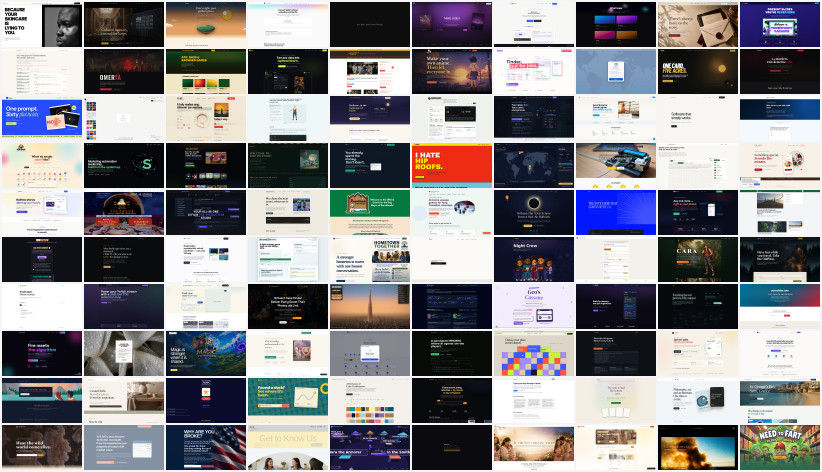Click the pastel emoji icons grid thumbnail
822x472 pixels.
click(42, 165)
